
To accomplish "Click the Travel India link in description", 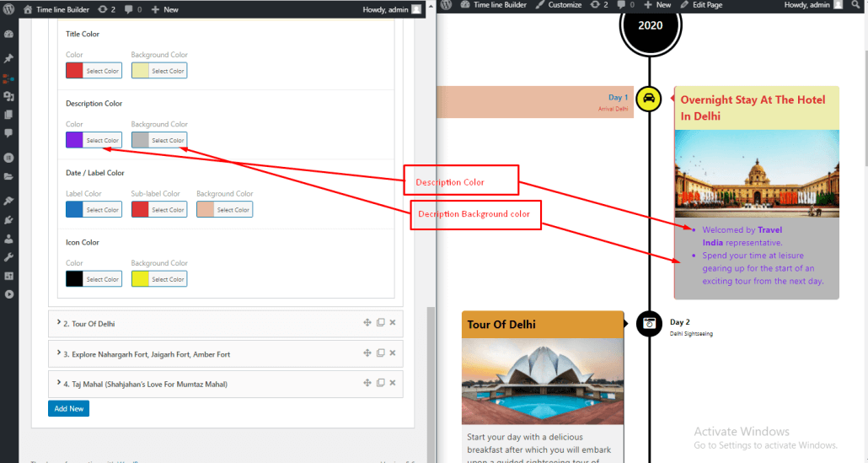I will coord(769,229).
